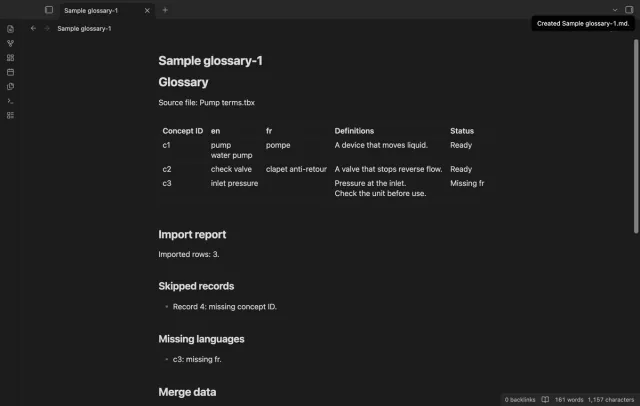
Task: Click '0 backlinks' in the status bar
Action: pyautogui.click(x=520, y=400)
